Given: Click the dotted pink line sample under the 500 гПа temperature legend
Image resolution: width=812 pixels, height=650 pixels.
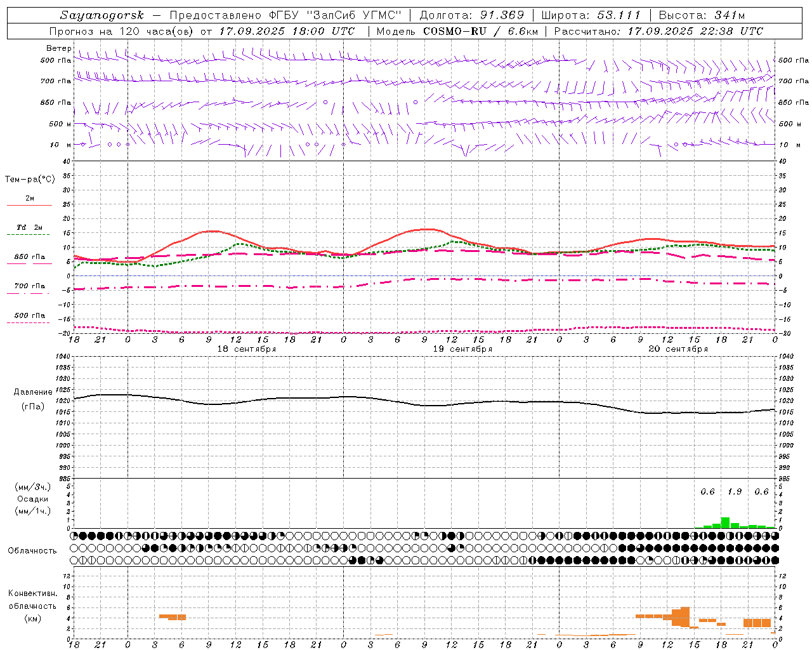Looking at the screenshot, I should 28,323.
